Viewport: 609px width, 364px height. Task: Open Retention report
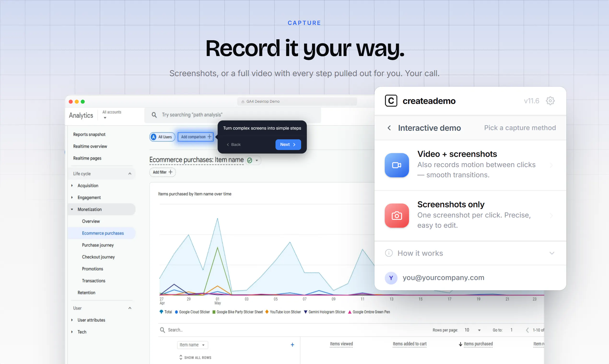pyautogui.click(x=86, y=293)
